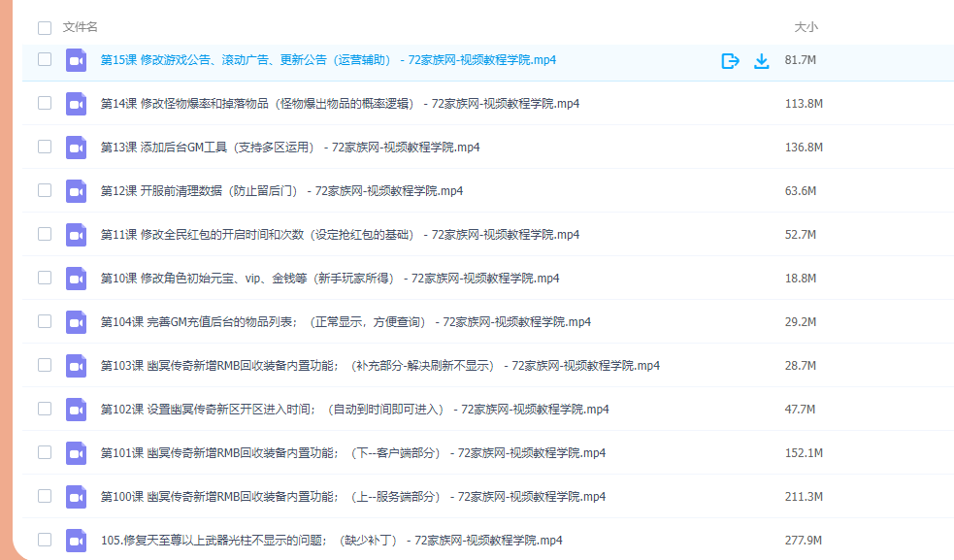
Task: Open 第13课 添加后台GM工具 video
Action: point(289,148)
